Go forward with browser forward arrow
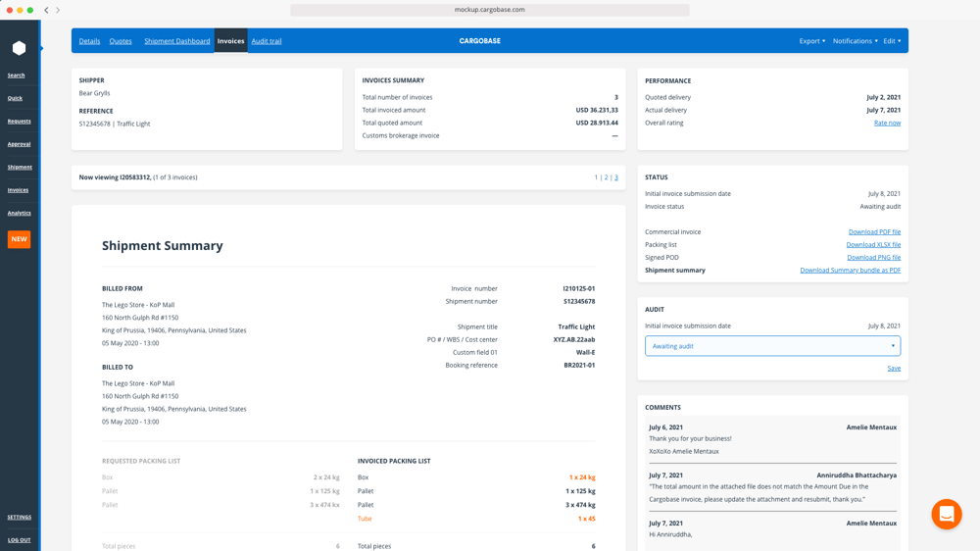The image size is (980, 551). (x=58, y=10)
